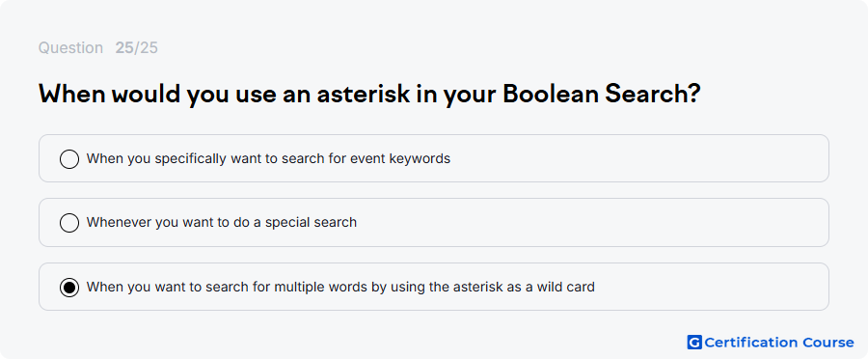Click the '/25' total questions count
The height and width of the screenshot is (359, 868).
coord(146,48)
